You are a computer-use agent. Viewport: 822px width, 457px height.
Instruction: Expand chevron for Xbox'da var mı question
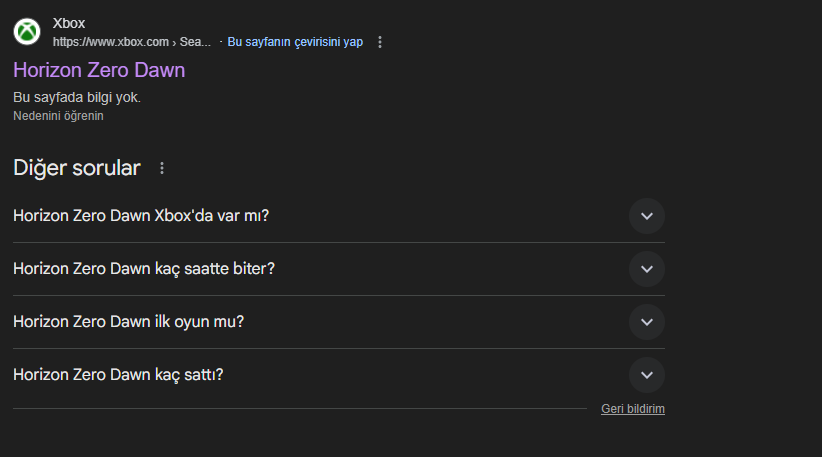[647, 216]
